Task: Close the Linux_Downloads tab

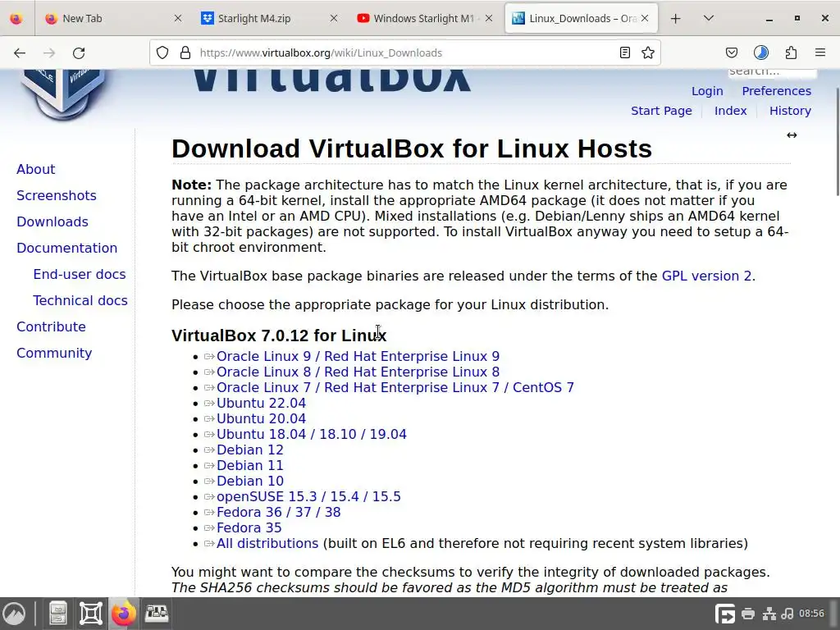Action: tap(645, 18)
